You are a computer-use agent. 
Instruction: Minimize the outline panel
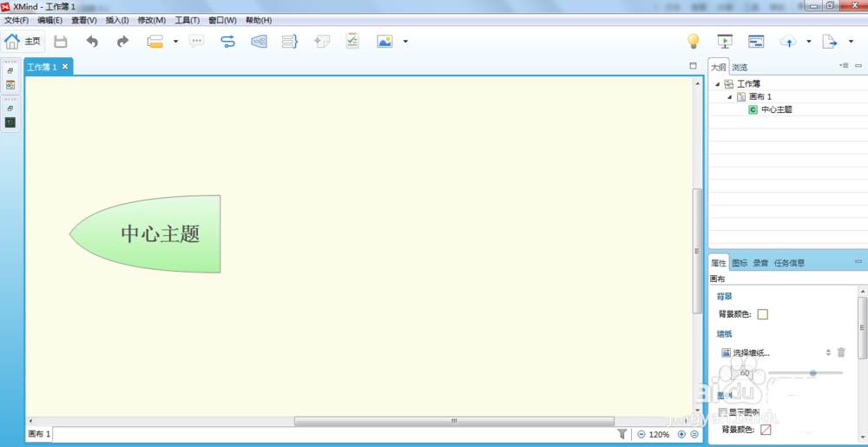[858, 65]
